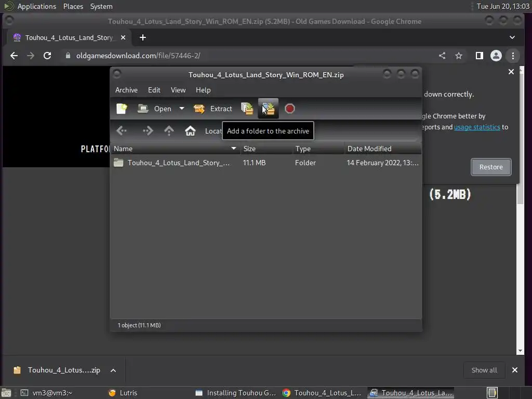The height and width of the screenshot is (399, 532).
Task: Go forward in archive navigation
Action: coord(148,130)
